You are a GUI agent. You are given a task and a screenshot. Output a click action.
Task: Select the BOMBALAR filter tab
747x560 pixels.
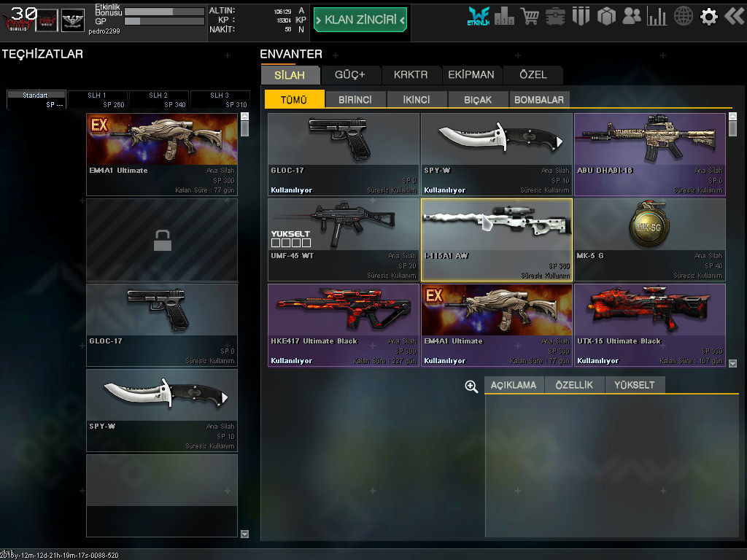[539, 99]
